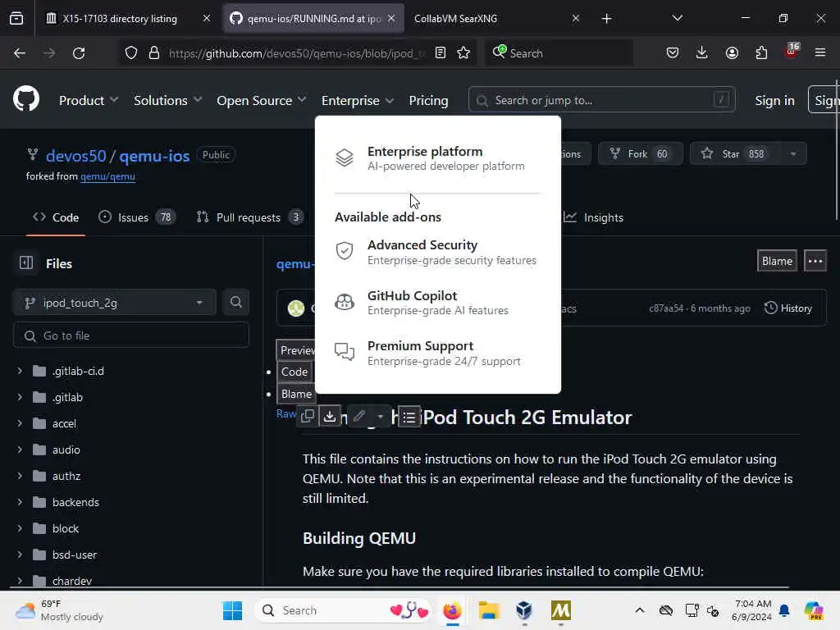Open the edit file options dropdown caret
840x630 pixels.
click(381, 416)
